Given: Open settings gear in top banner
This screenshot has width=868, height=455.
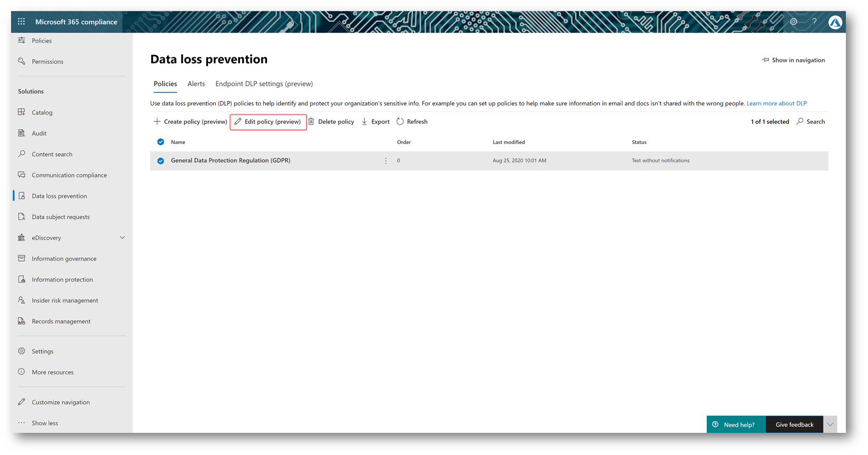Looking at the screenshot, I should tap(793, 22).
